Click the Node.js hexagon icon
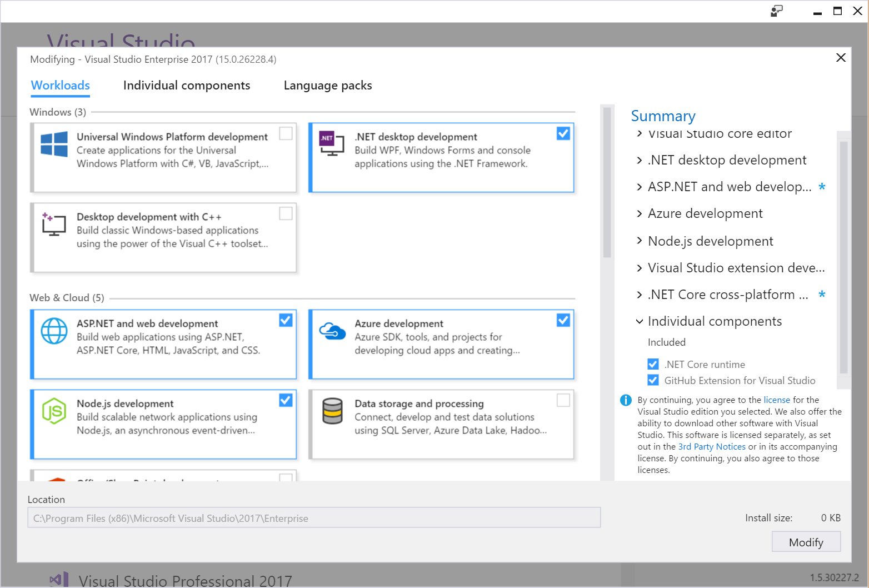Viewport: 869px width, 588px height. [54, 411]
